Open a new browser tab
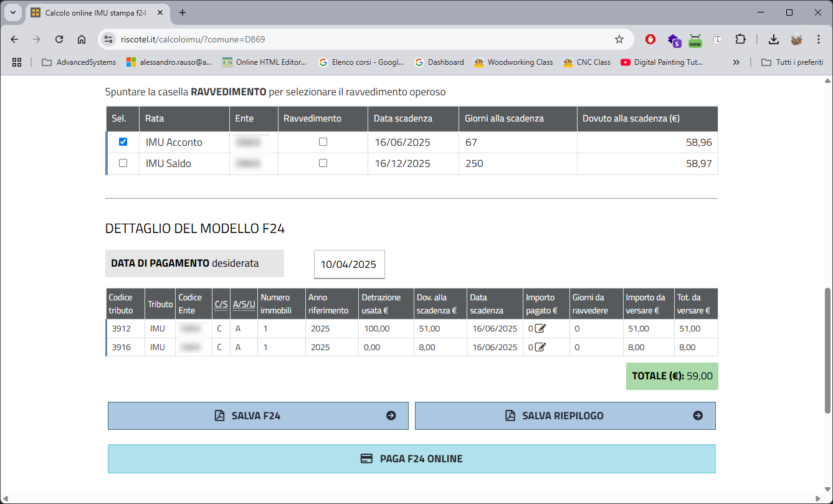 pyautogui.click(x=183, y=12)
